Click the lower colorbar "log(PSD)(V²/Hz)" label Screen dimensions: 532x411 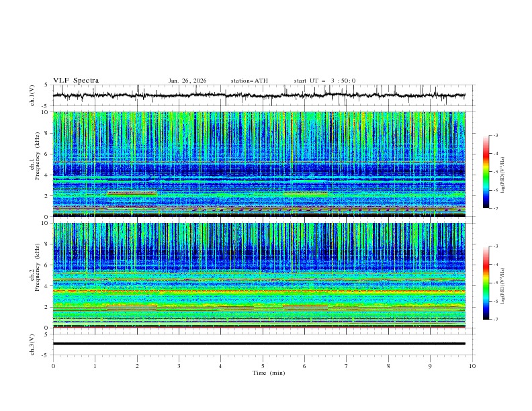tap(503, 285)
